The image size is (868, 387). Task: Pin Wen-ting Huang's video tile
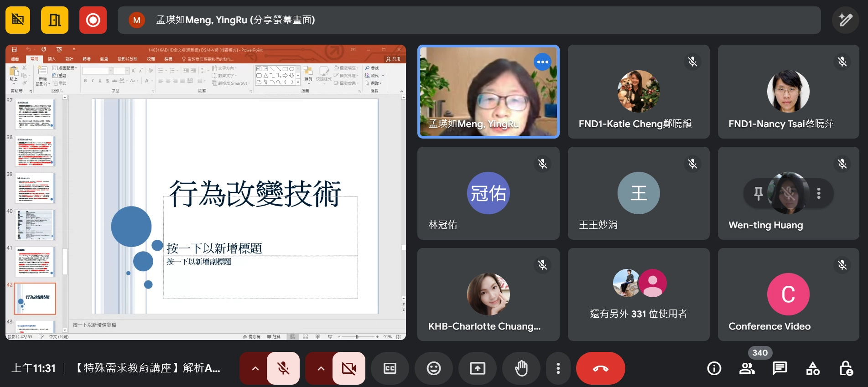(x=758, y=193)
